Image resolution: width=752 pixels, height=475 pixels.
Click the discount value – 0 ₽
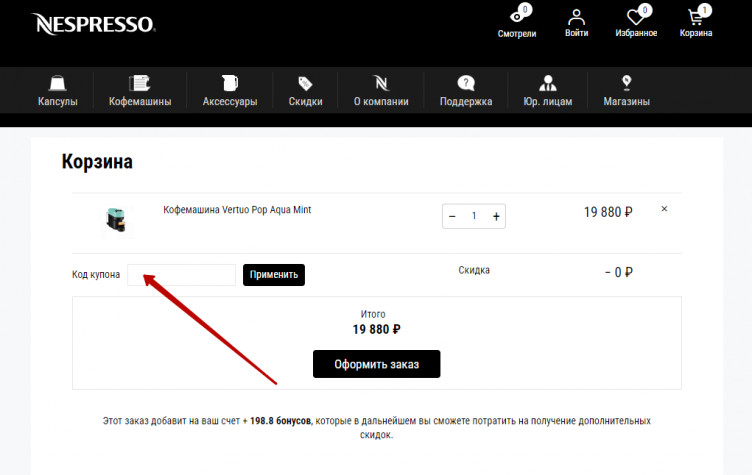(619, 273)
